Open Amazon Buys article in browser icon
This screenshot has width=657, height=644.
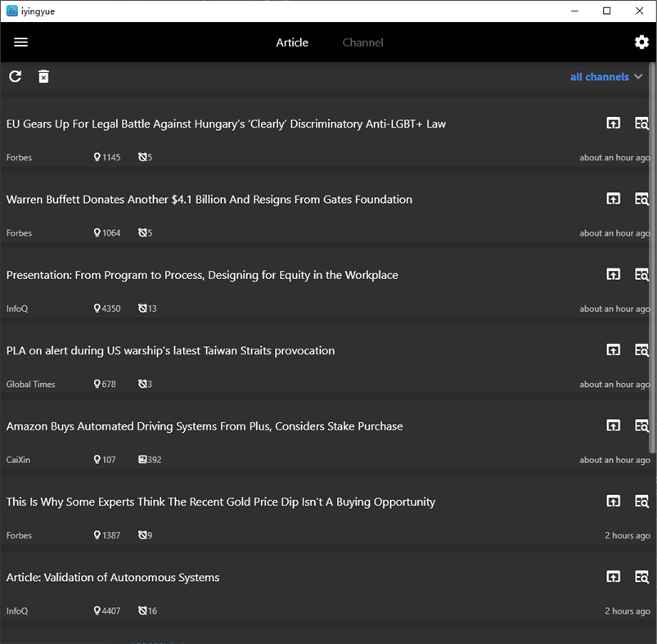614,426
